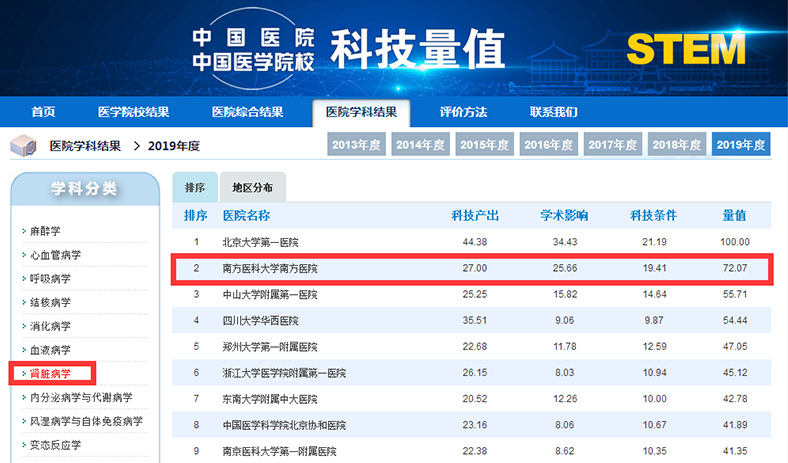This screenshot has width=788, height=463.
Task: Open the 心血管病学 subject category
Action: point(55,255)
